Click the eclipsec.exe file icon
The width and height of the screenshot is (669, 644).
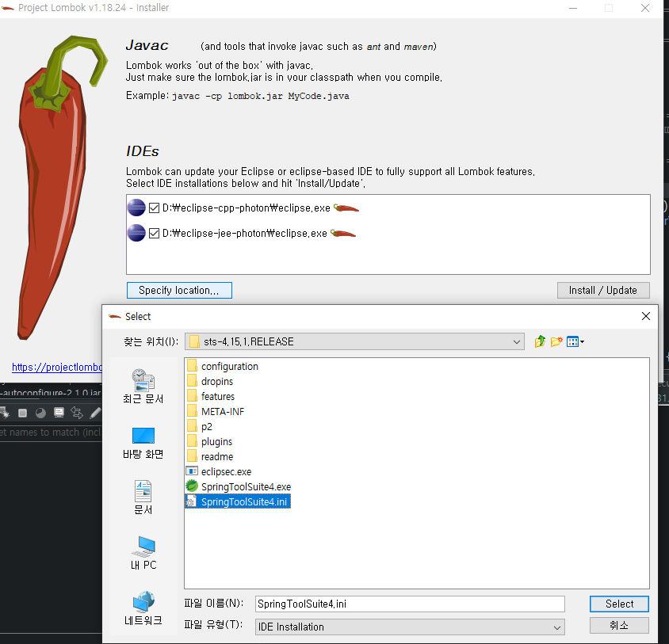[192, 471]
